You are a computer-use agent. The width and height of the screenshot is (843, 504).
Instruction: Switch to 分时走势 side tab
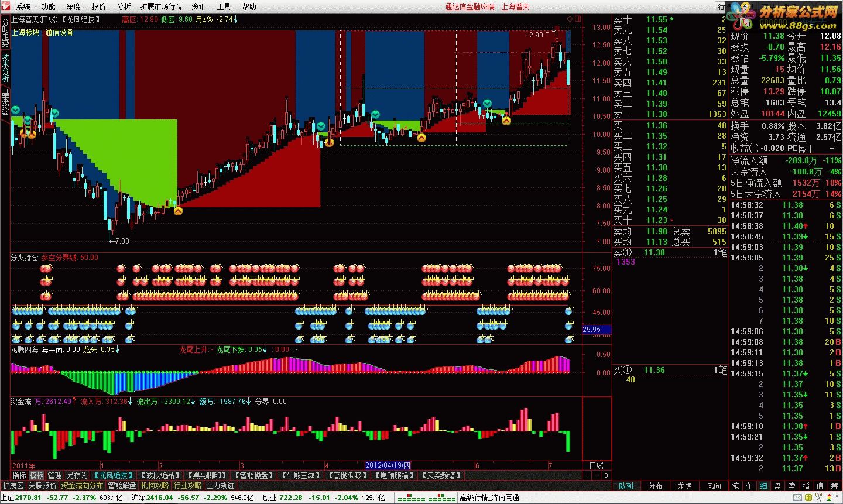click(5, 32)
